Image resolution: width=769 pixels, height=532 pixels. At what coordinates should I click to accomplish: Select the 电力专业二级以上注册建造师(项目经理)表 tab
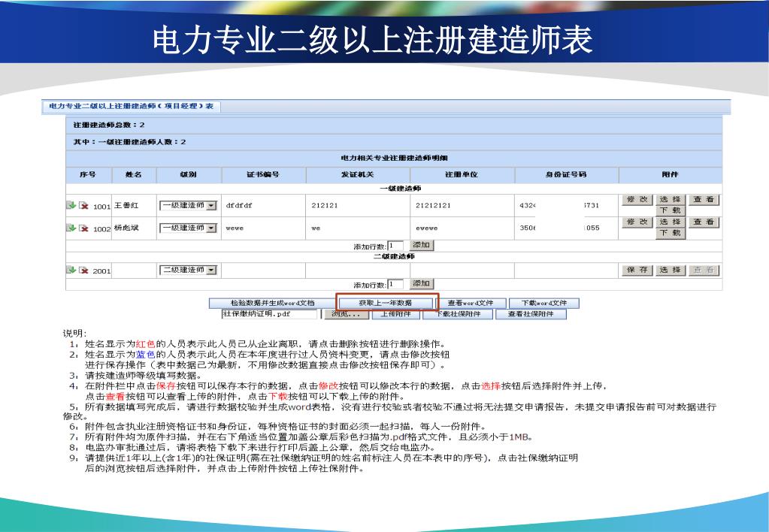[131, 107]
